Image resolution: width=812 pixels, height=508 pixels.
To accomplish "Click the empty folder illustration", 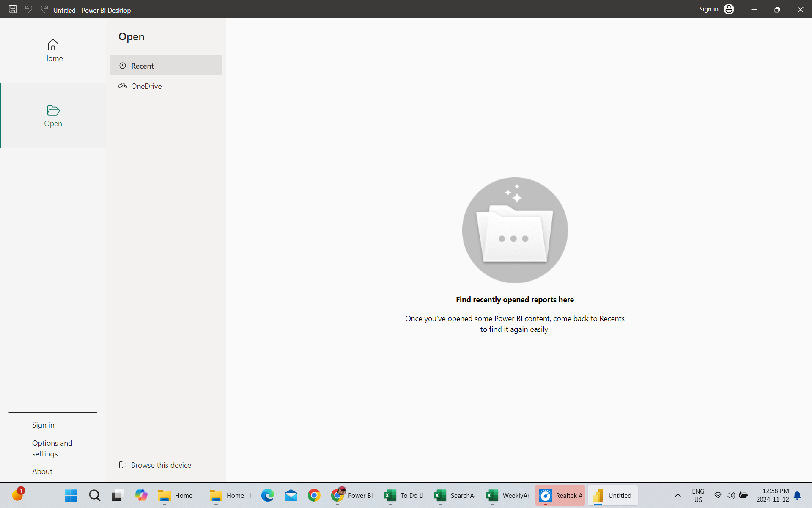I will click(x=515, y=230).
